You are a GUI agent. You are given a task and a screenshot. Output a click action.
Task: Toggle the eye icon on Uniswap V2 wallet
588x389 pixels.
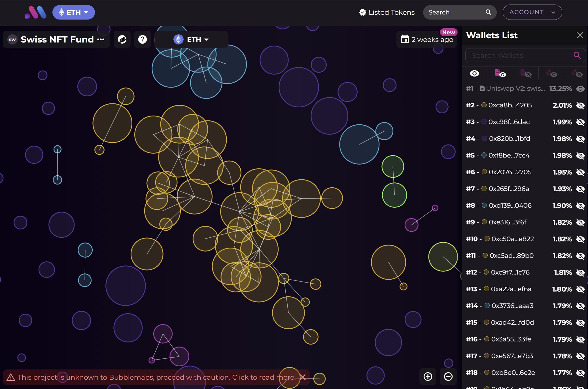tap(580, 89)
